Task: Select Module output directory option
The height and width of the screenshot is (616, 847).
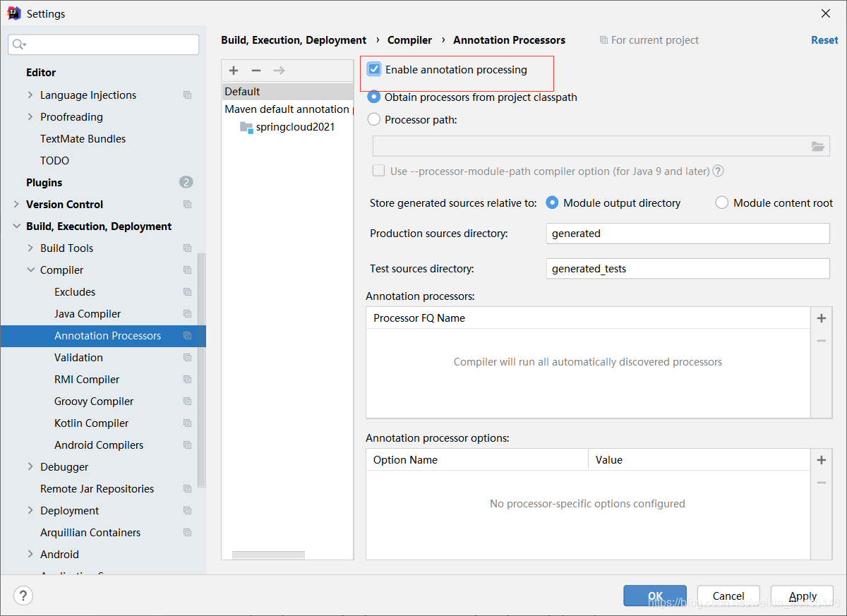Action: 553,203
